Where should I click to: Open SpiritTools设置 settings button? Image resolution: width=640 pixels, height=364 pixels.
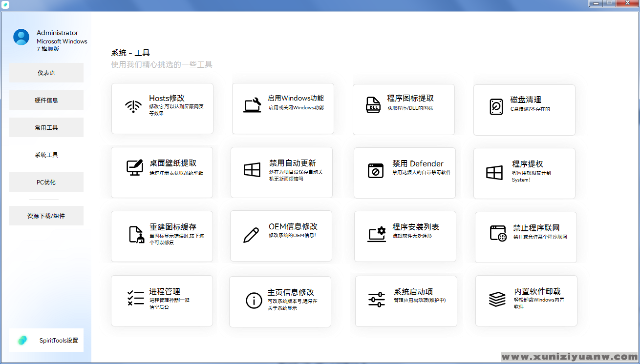point(46,340)
